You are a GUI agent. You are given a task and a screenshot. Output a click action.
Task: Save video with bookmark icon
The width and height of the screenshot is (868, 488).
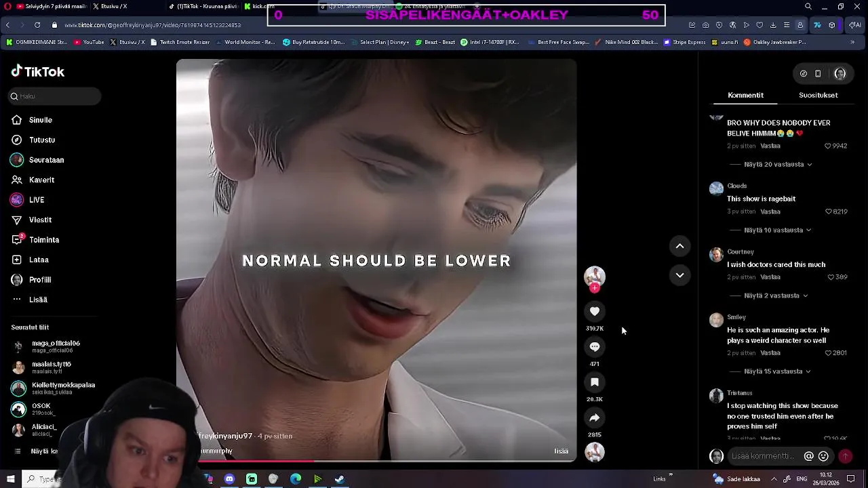595,382
